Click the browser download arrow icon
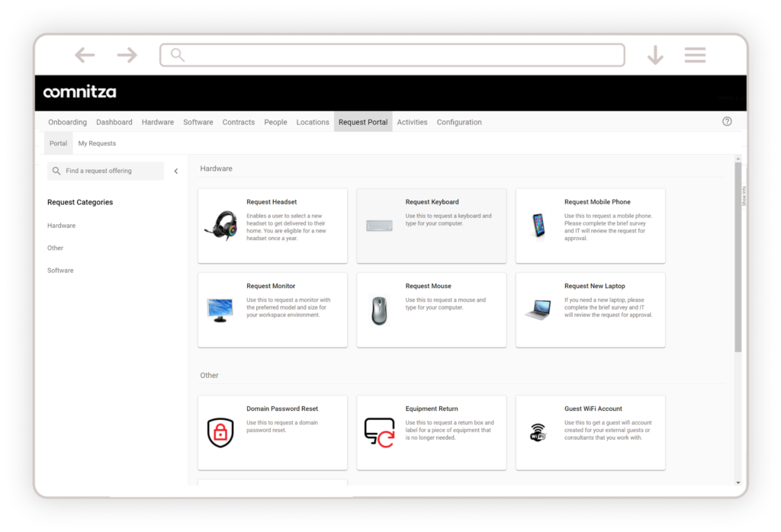781x532 pixels. point(655,55)
